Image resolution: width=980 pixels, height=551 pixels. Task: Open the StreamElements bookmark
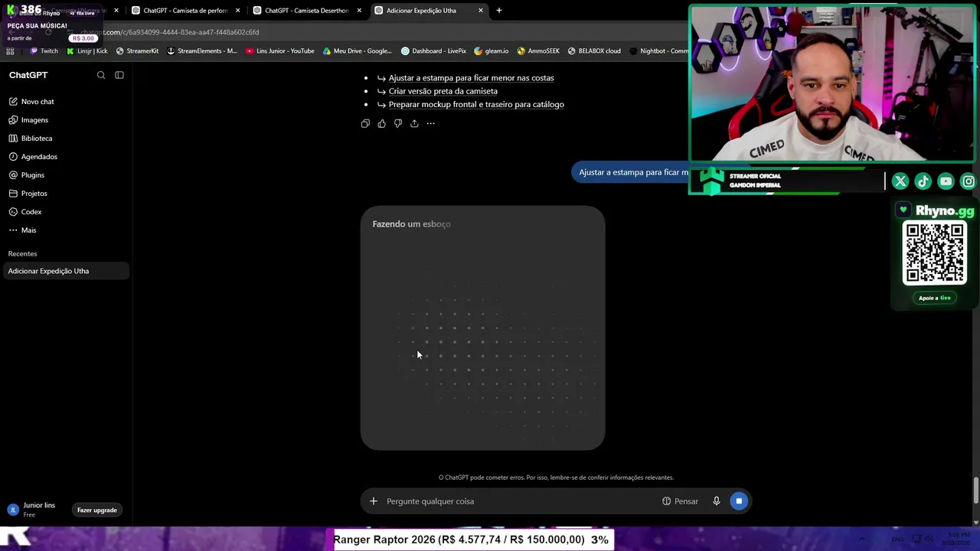pos(202,51)
